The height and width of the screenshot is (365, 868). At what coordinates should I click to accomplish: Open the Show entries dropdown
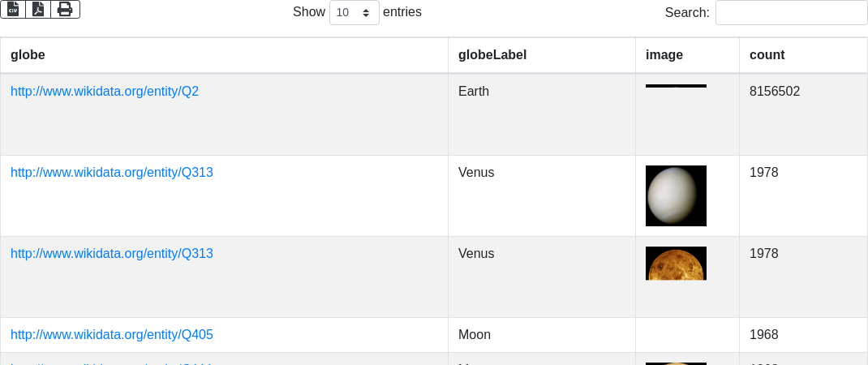point(355,13)
